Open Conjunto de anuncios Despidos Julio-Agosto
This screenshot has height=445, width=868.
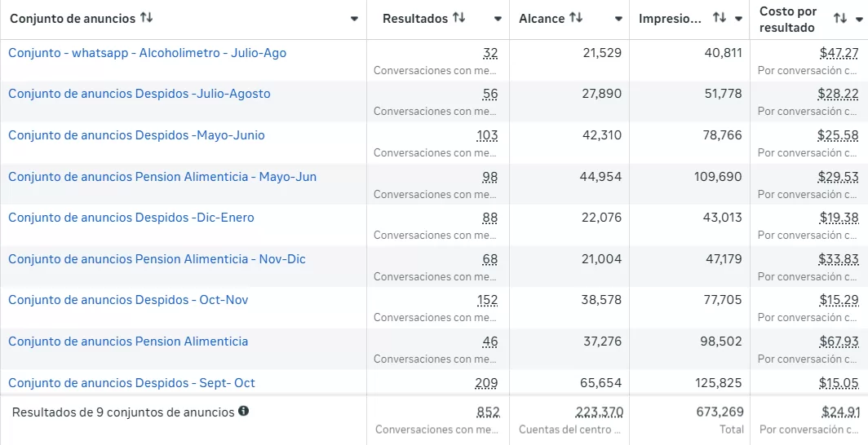139,94
